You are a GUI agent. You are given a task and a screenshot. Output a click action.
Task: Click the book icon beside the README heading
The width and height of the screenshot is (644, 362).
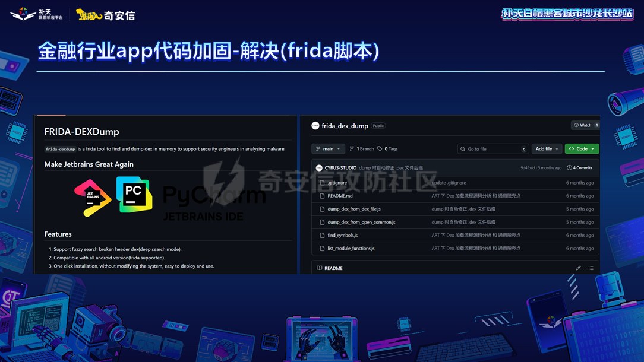(x=319, y=268)
